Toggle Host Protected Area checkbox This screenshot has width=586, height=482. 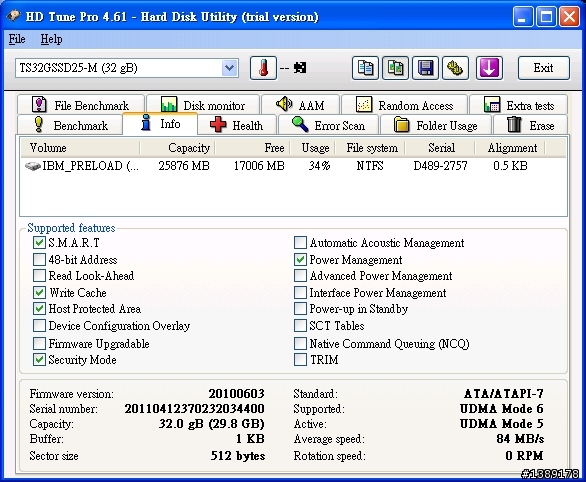(39, 309)
